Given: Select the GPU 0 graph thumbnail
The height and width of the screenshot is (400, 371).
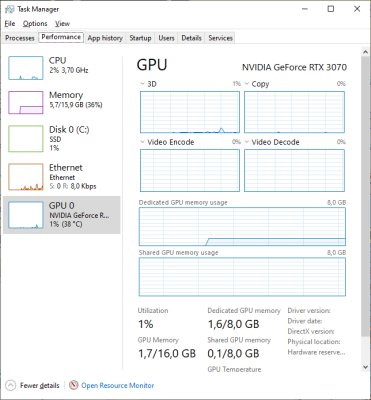Looking at the screenshot, I should coord(26,215).
